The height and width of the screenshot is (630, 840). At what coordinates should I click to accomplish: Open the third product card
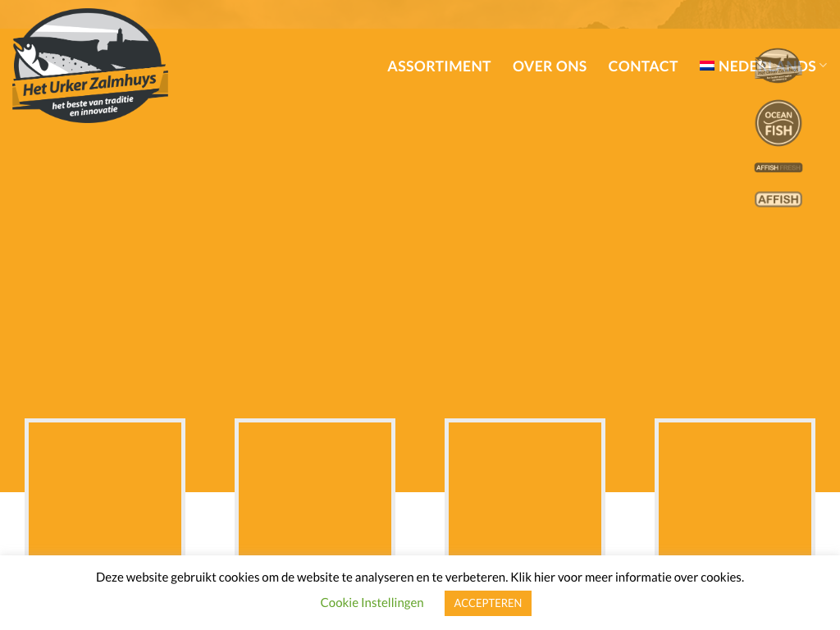[x=525, y=488]
